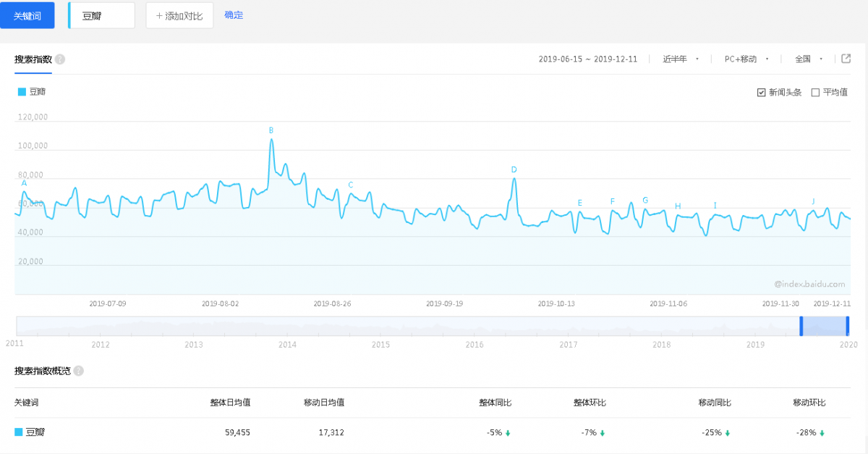Uncheck the 新闻头条 checkbox
Screen dimensions: 868x454
[761, 93]
